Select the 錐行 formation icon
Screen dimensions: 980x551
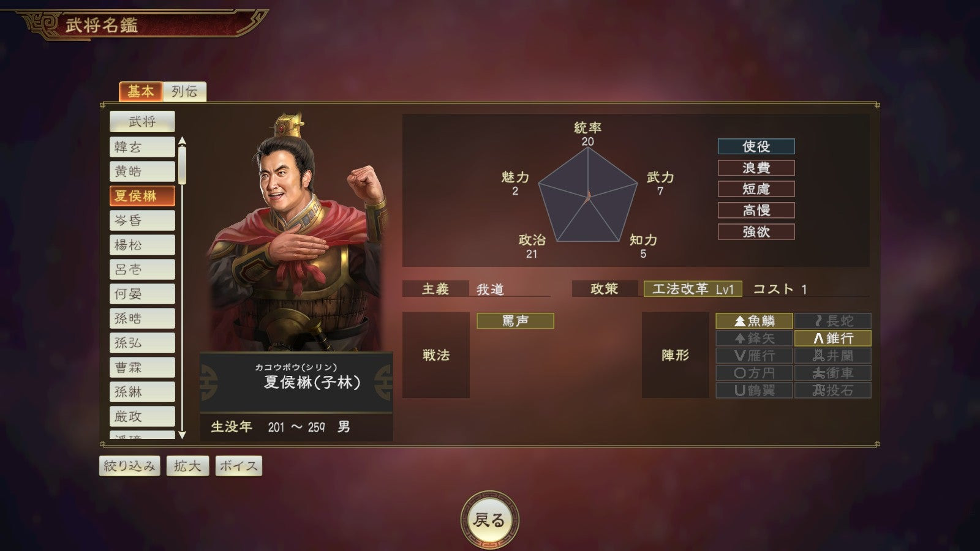point(833,338)
